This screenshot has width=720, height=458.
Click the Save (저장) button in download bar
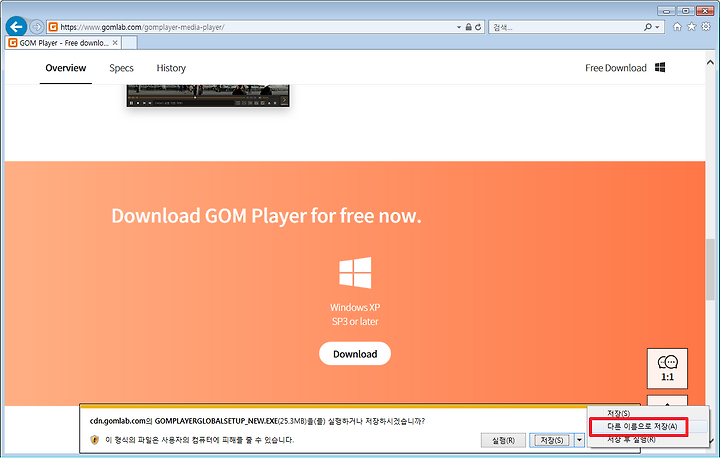pyautogui.click(x=551, y=440)
